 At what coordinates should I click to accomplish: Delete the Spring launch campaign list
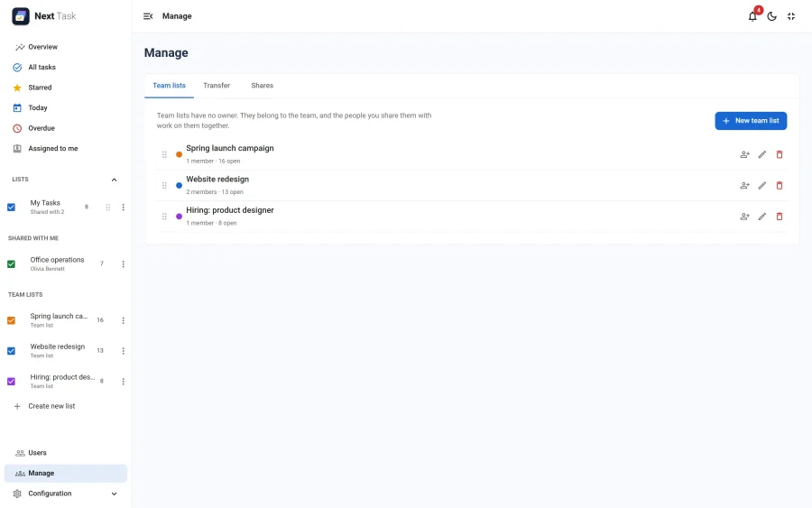tap(780, 154)
